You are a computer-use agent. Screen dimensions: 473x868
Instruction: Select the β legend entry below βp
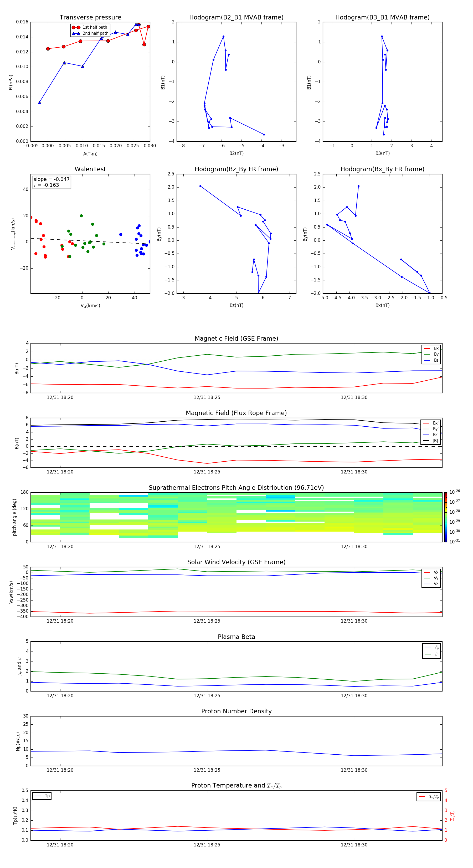coord(431,654)
